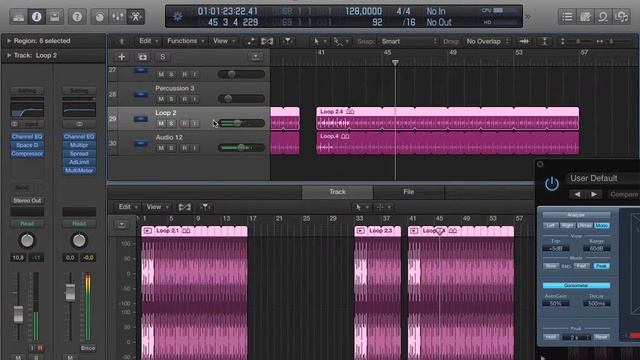Click the Catch icon in the audio editor toolbar
640x360 pixels.
[205, 207]
